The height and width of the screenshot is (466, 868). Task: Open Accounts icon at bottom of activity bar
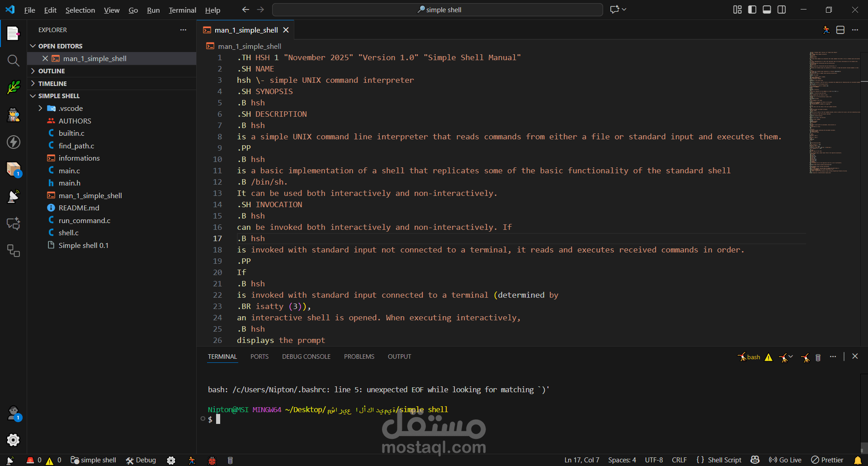point(13,413)
